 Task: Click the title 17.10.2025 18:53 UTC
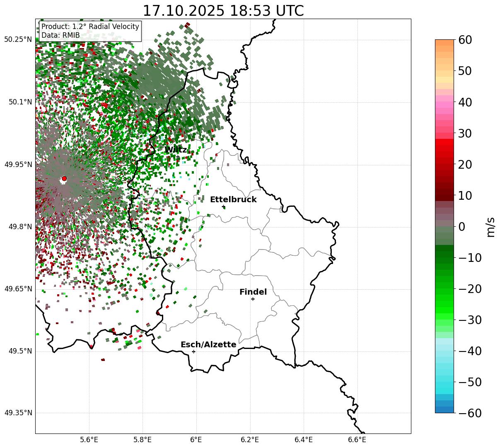(223, 10)
